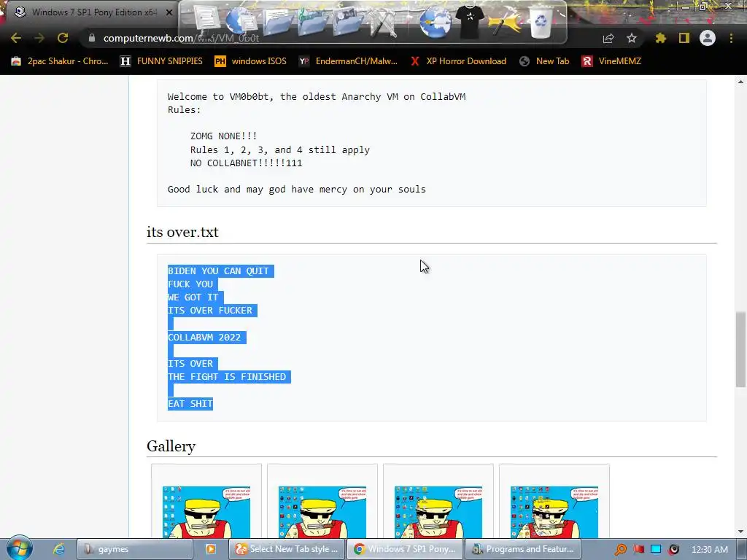The width and height of the screenshot is (747, 560).
Task: Go back to the previous page
Action: pos(16,38)
